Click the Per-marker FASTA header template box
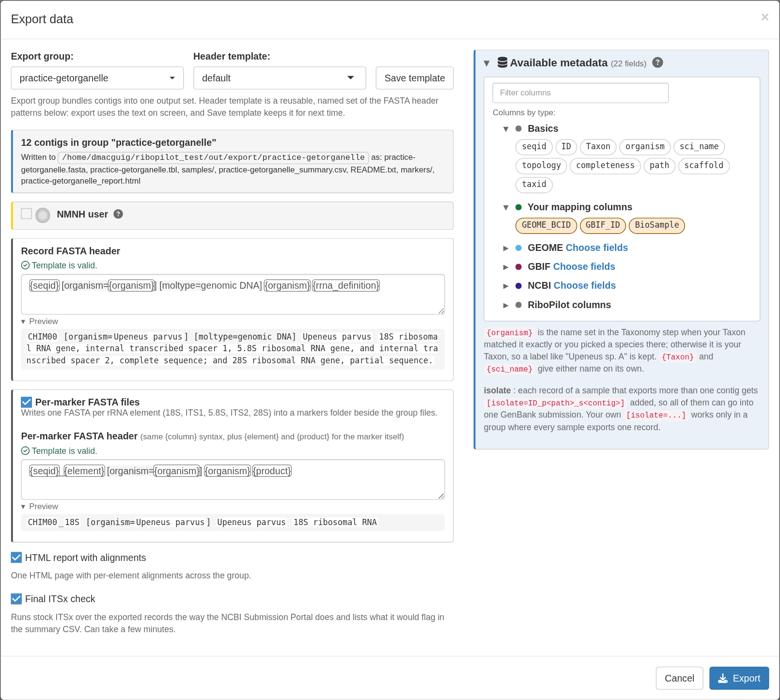 [233, 479]
